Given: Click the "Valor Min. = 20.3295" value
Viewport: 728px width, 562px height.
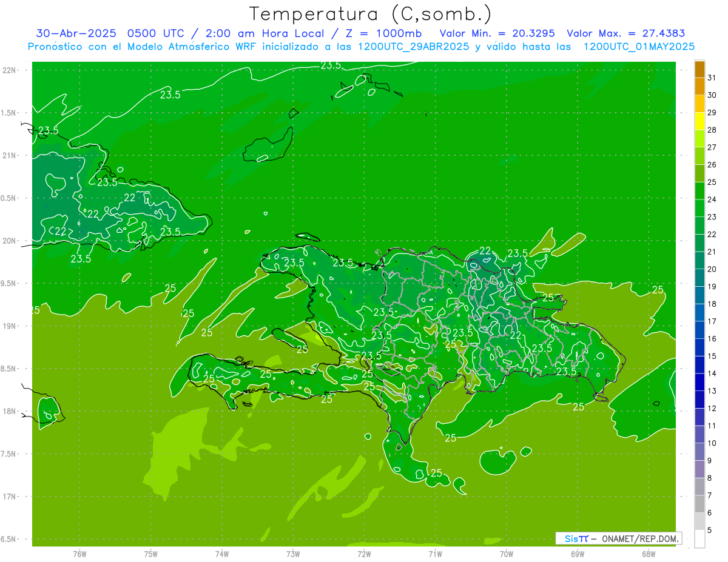Looking at the screenshot, I should pyautogui.click(x=497, y=33).
